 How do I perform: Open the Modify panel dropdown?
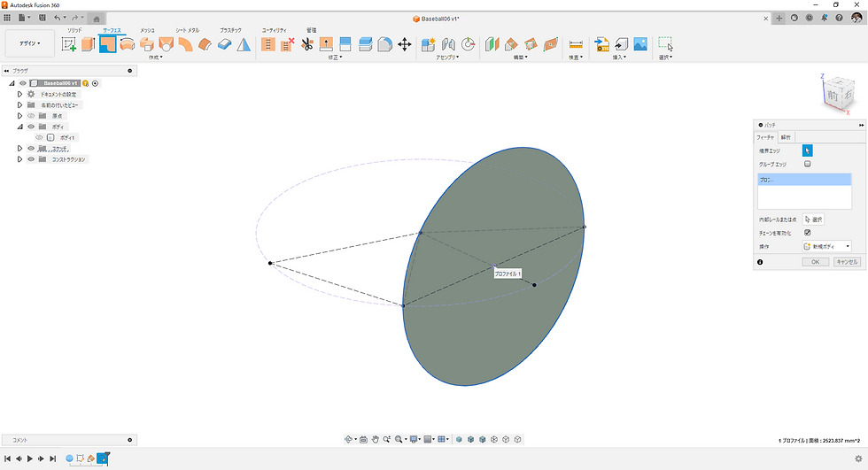pyautogui.click(x=335, y=58)
